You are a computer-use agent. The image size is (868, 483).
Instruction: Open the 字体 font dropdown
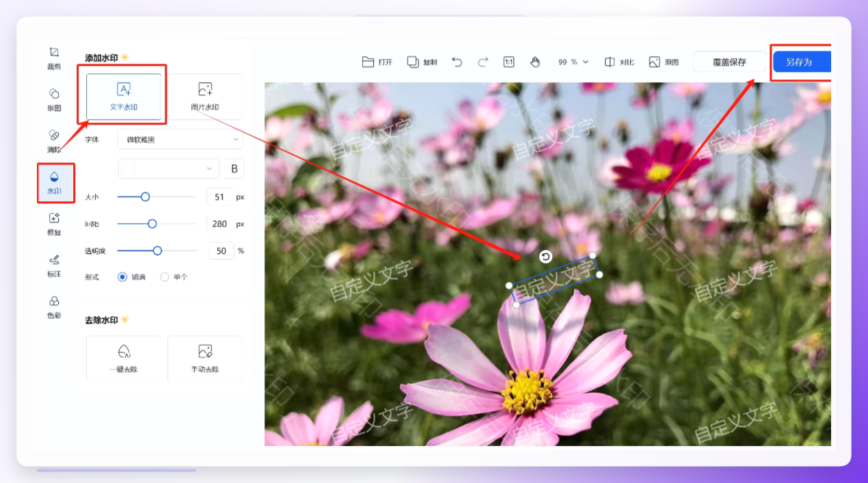click(x=180, y=140)
